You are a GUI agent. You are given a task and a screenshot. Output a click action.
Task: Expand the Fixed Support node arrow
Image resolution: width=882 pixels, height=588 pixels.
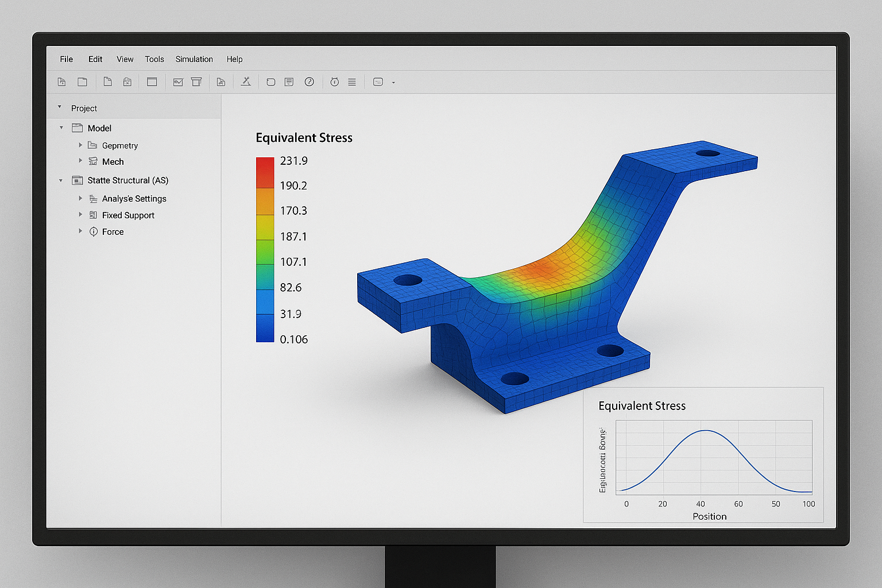click(x=80, y=215)
